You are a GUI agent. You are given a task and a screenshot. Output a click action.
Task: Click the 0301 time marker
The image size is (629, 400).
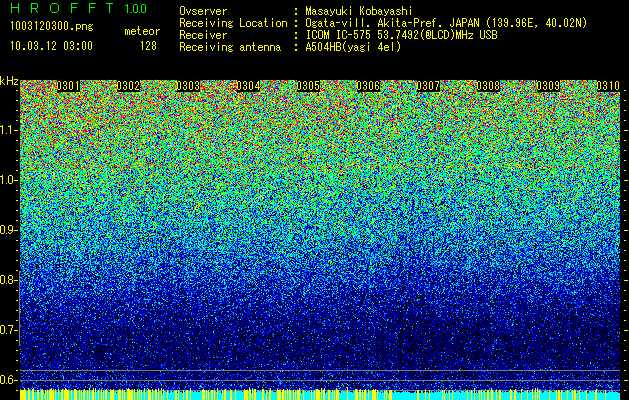[x=68, y=86]
